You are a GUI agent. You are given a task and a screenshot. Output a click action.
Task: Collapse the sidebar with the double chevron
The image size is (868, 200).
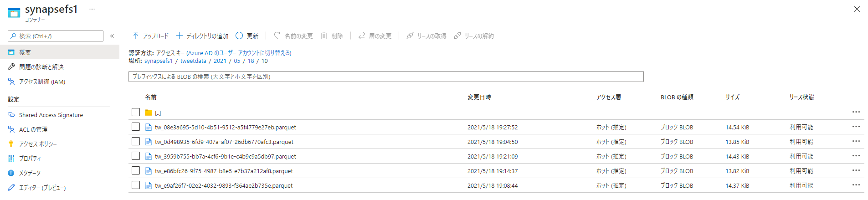(112, 36)
